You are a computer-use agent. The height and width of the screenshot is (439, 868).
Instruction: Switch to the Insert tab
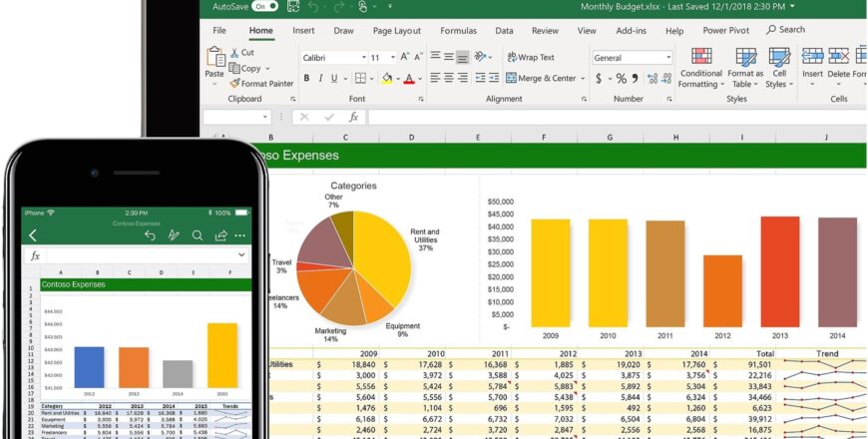pos(303,31)
